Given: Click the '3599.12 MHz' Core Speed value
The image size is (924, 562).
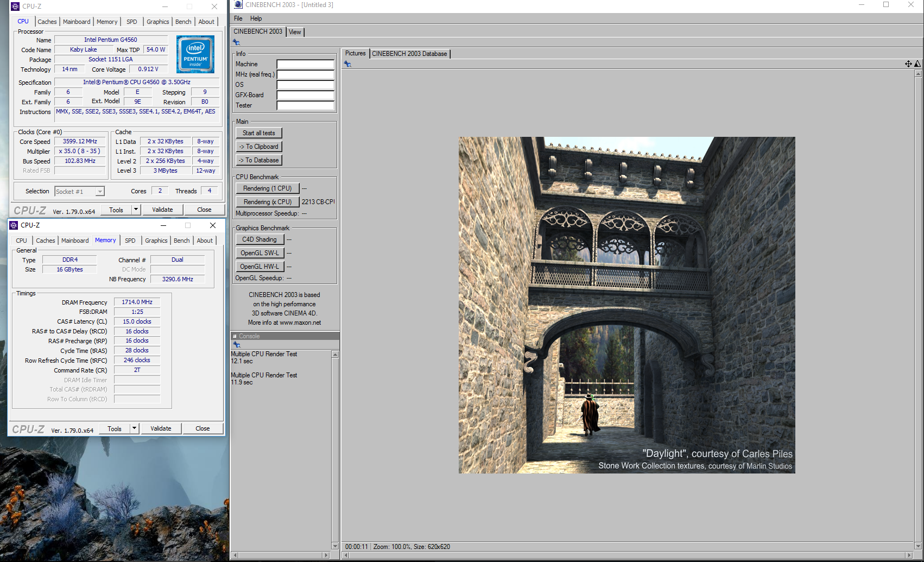Looking at the screenshot, I should click(80, 141).
